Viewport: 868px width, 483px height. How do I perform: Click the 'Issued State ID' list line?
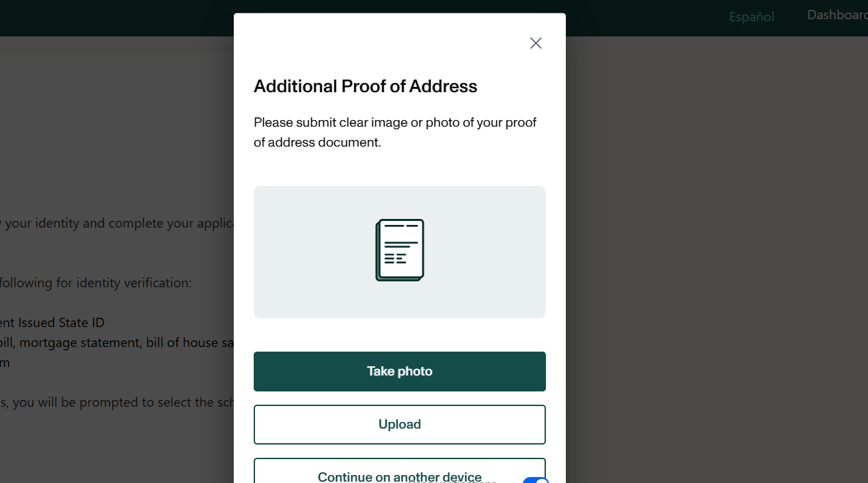(52, 323)
